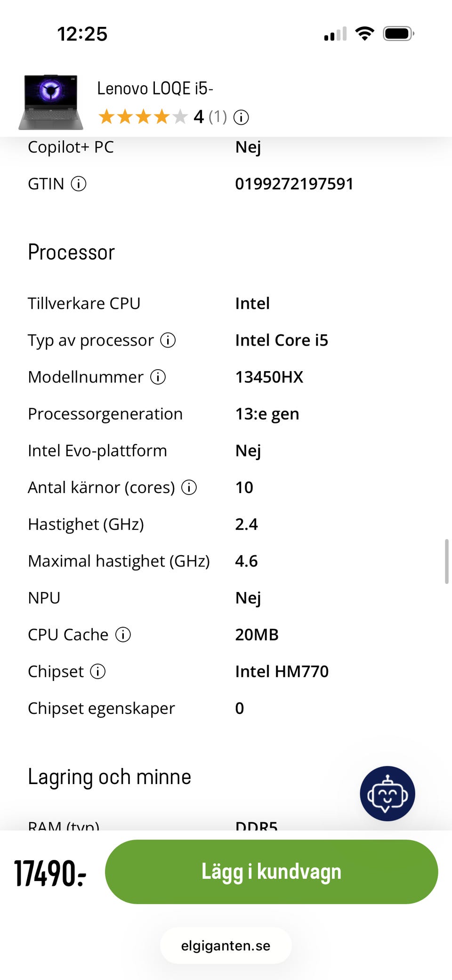
Task: Tap info icon beside Typ av processor
Action: (x=168, y=340)
